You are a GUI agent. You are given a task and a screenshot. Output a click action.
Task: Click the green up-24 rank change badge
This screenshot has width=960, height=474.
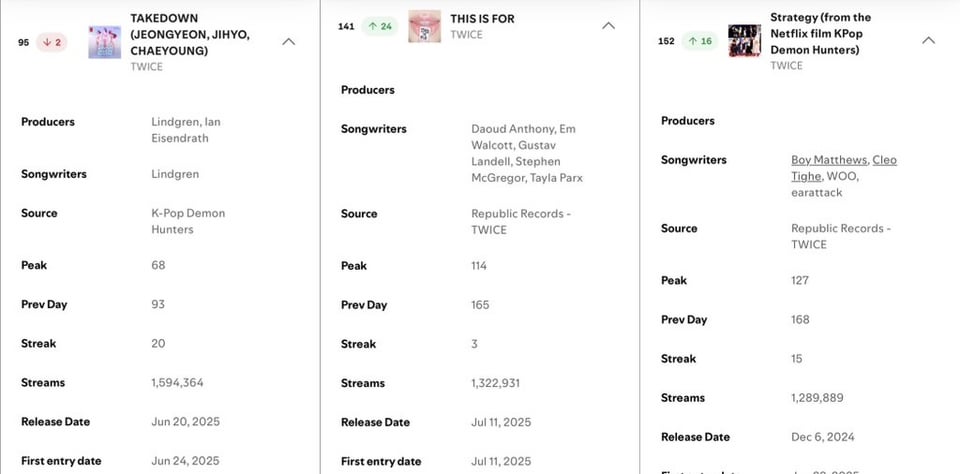tap(378, 26)
